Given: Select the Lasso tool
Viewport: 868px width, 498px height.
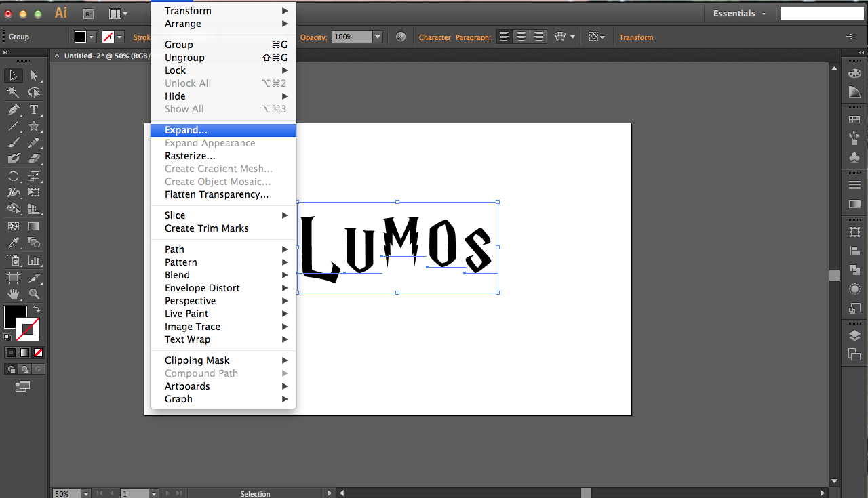Looking at the screenshot, I should point(34,93).
